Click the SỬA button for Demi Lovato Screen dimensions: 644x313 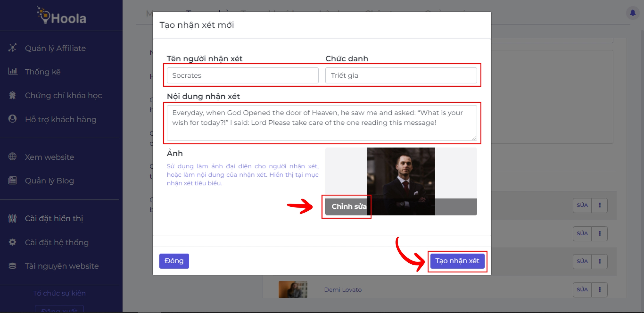coord(582,290)
